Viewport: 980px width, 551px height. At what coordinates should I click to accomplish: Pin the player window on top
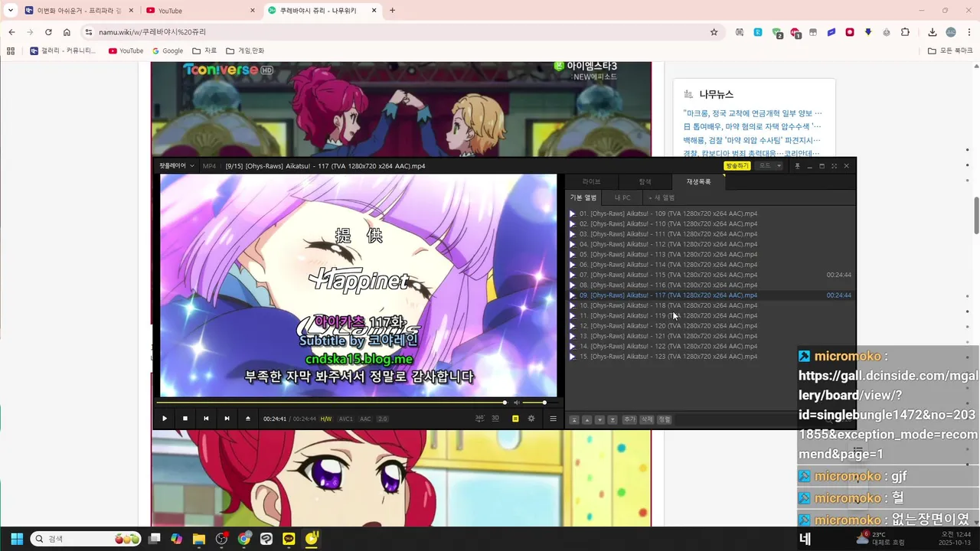pos(797,166)
